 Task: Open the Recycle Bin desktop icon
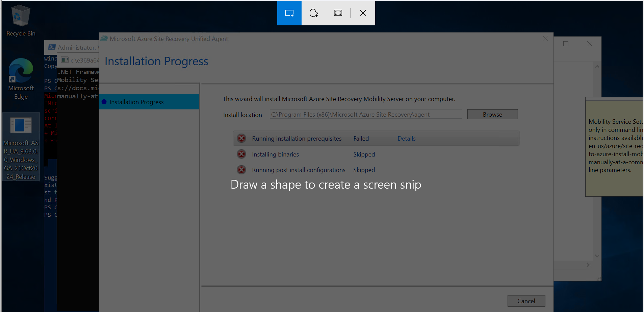(21, 21)
